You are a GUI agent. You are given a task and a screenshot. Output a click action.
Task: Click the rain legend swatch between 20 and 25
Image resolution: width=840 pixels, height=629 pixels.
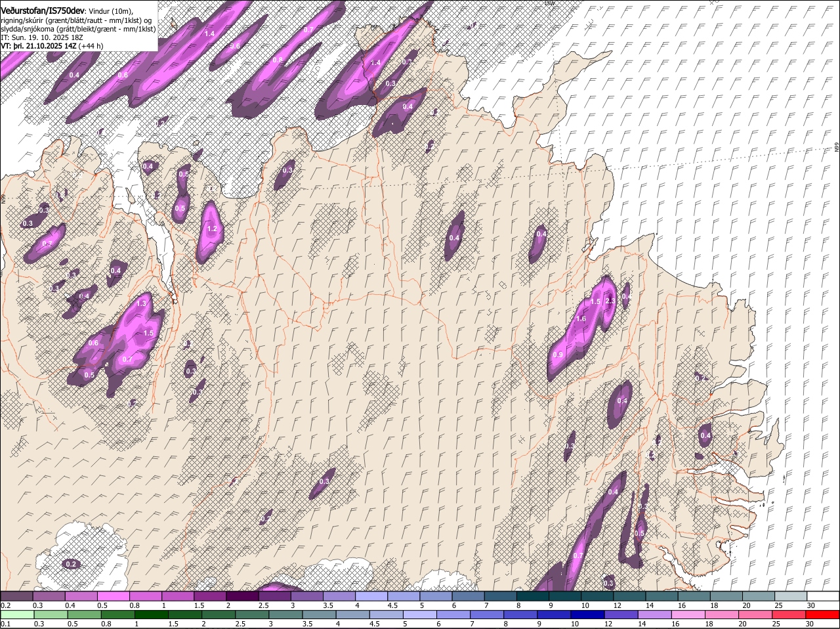point(756,615)
